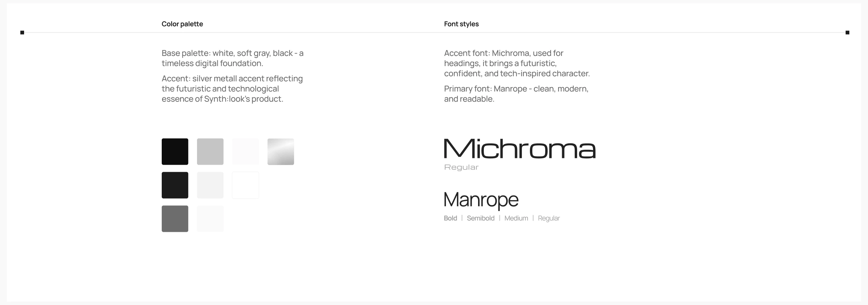868x305 pixels.
Task: Select Regular in the Manrope weights row
Action: pos(549,218)
